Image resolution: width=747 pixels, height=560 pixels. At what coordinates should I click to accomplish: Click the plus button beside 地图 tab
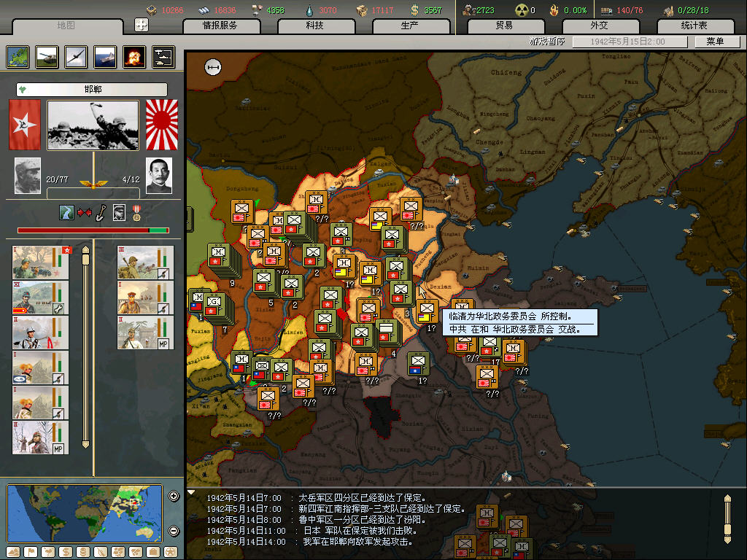click(142, 25)
